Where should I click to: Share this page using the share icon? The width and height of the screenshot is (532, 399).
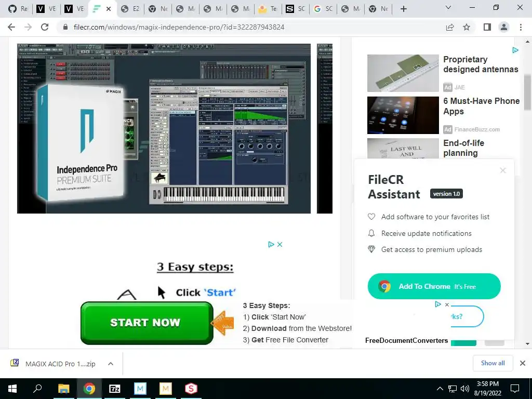pos(450,27)
